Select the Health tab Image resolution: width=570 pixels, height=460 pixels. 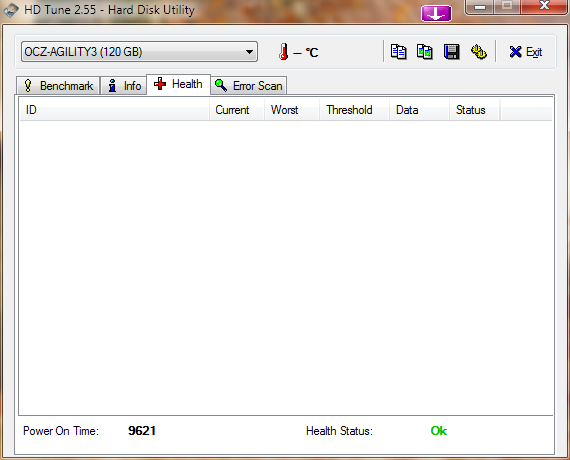point(178,84)
